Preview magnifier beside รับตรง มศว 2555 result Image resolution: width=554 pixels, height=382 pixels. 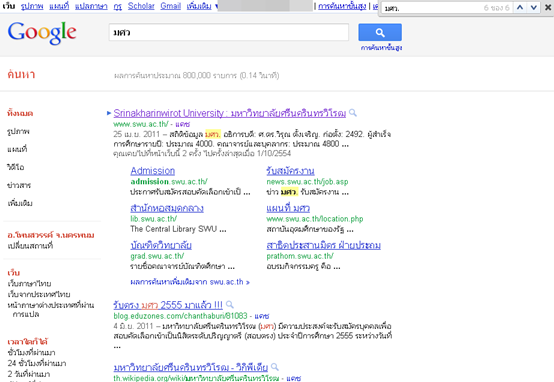pos(230,304)
